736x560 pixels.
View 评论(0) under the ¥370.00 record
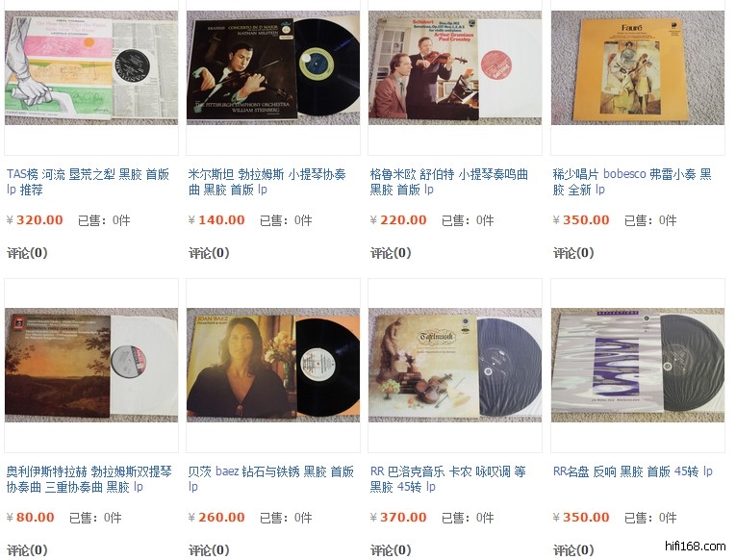[x=391, y=550]
